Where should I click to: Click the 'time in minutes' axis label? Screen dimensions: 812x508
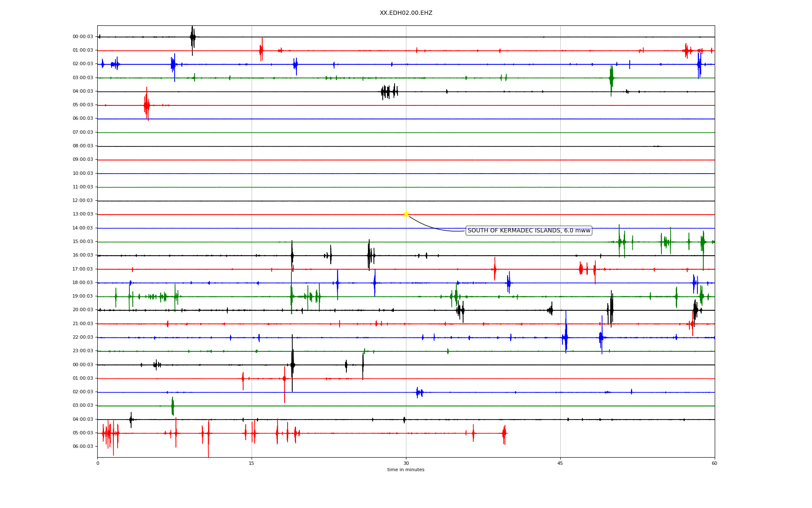(406, 470)
